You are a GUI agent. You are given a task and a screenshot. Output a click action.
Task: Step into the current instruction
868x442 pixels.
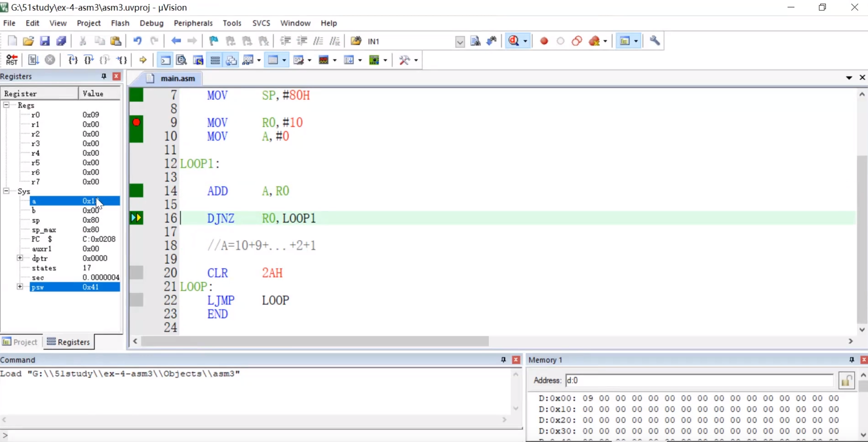[x=73, y=60]
